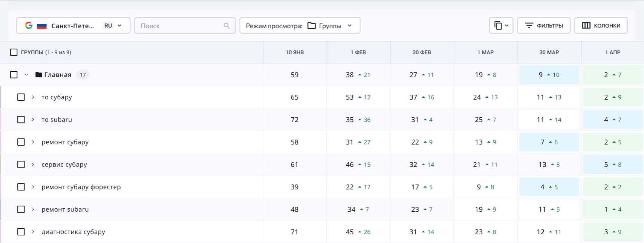644x243 pixels.
Task: Click the folder icon beside Группы view mode
Action: 312,26
